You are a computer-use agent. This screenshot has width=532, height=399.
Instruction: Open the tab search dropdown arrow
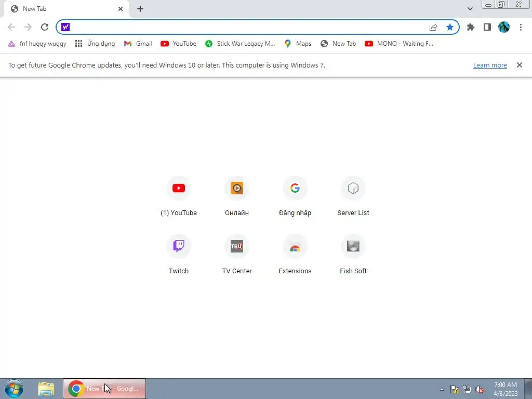[x=470, y=9]
